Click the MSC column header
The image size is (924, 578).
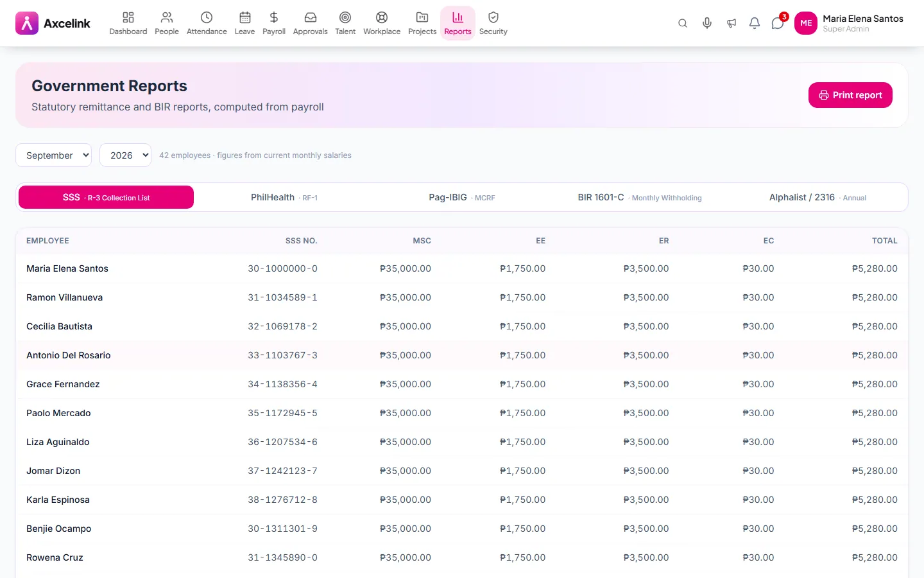pyautogui.click(x=422, y=241)
